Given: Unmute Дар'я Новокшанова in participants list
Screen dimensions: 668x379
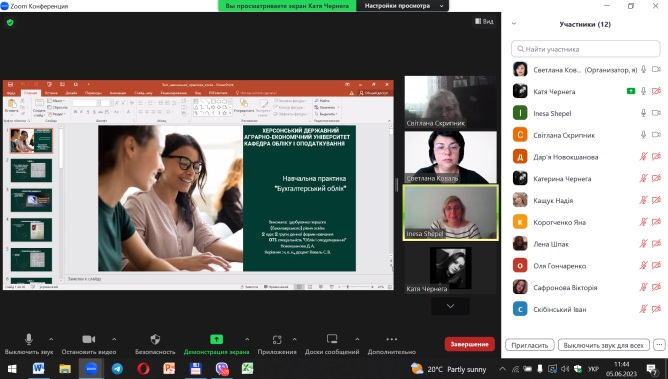Looking at the screenshot, I should click(x=644, y=156).
